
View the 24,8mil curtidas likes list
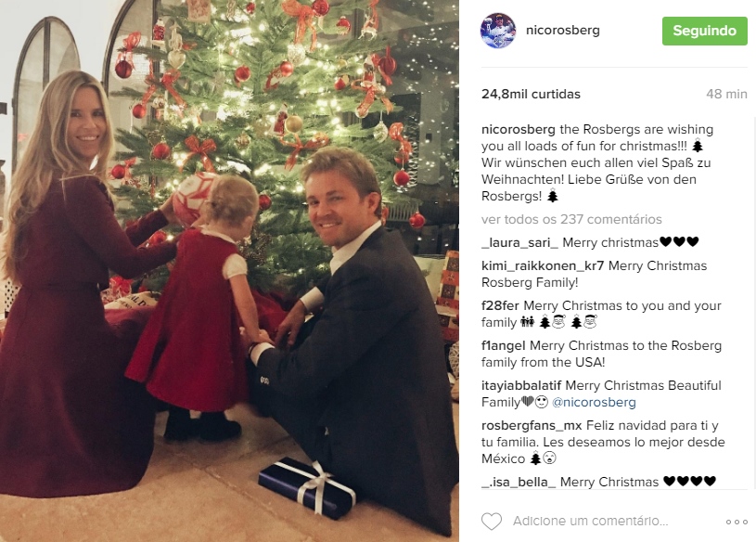tap(531, 94)
